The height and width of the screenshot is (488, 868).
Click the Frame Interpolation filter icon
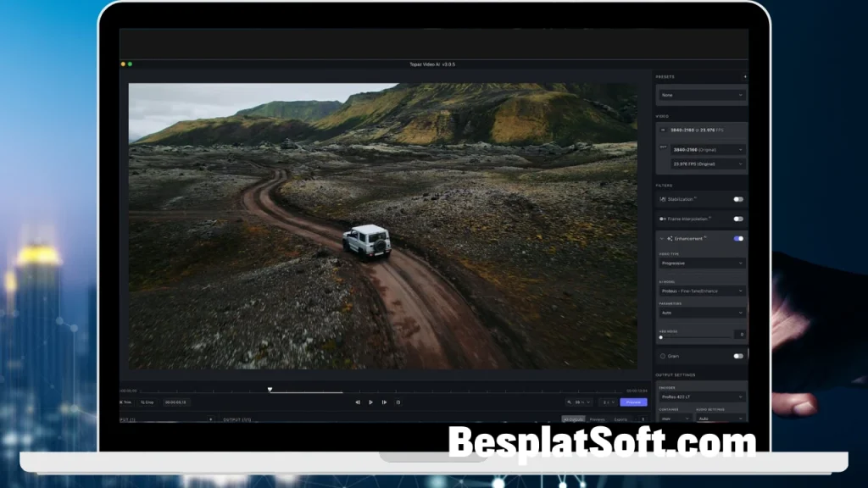pos(662,219)
